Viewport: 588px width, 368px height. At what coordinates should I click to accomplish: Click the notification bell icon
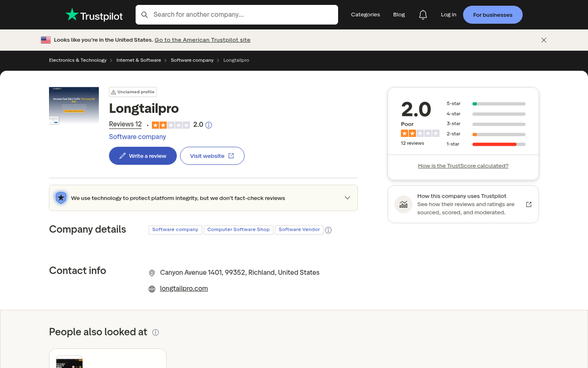click(x=423, y=14)
